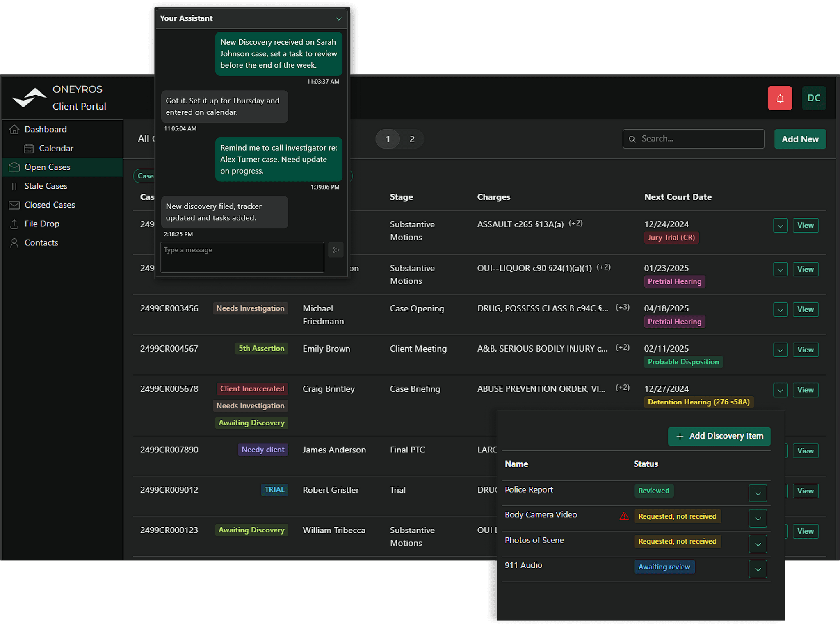Open File Drop in sidebar

[x=62, y=224]
